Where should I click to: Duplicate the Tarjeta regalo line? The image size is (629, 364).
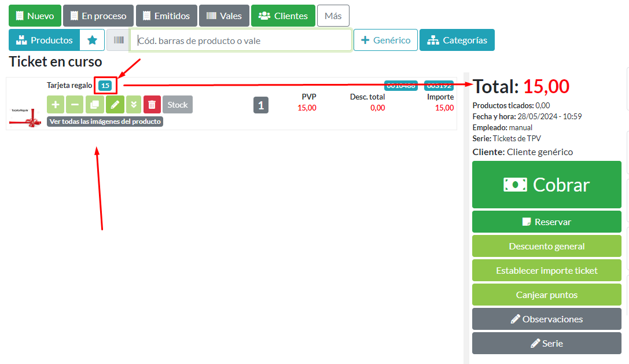pyautogui.click(x=94, y=105)
